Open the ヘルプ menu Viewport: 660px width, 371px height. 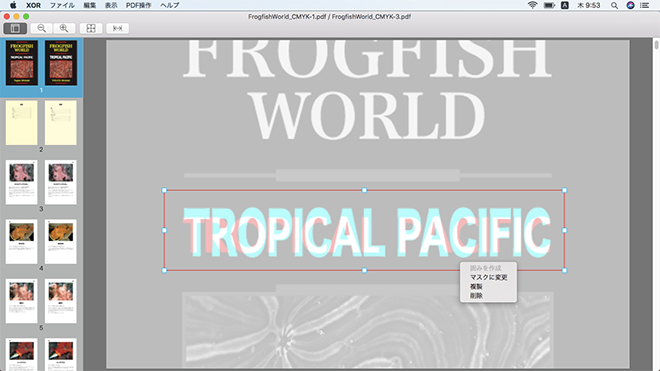click(x=170, y=5)
